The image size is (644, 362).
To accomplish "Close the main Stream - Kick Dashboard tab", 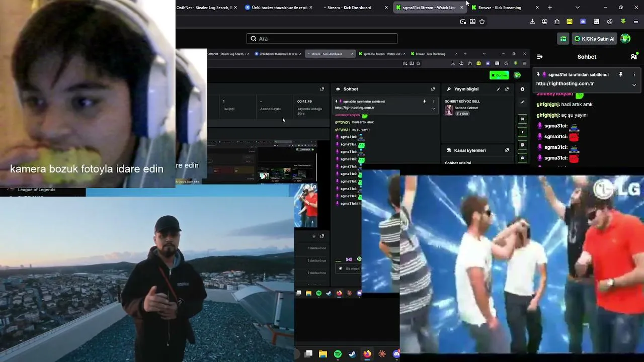I will tap(386, 8).
